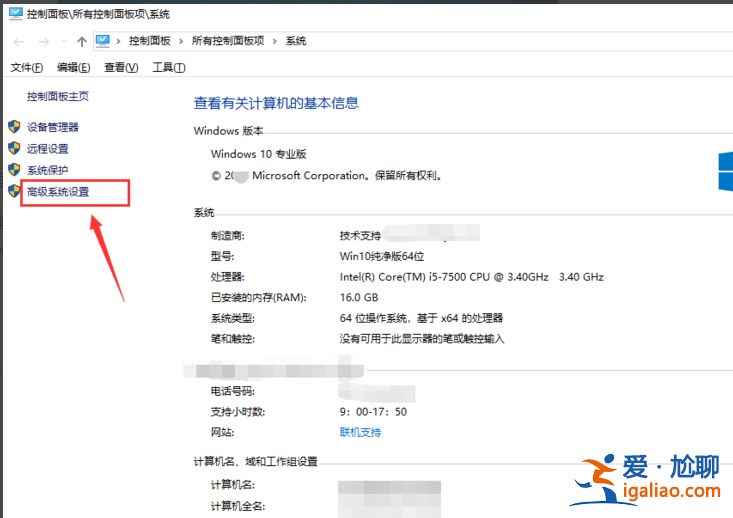
Task: Expand the chevron before 控制面板 in the address bar
Action: pyautogui.click(x=119, y=41)
